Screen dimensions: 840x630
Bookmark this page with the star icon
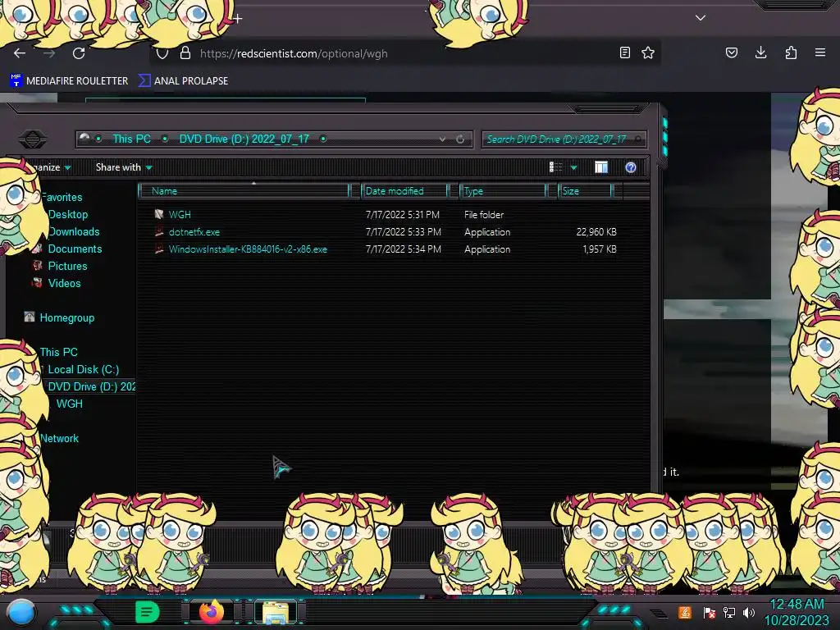[x=648, y=52]
